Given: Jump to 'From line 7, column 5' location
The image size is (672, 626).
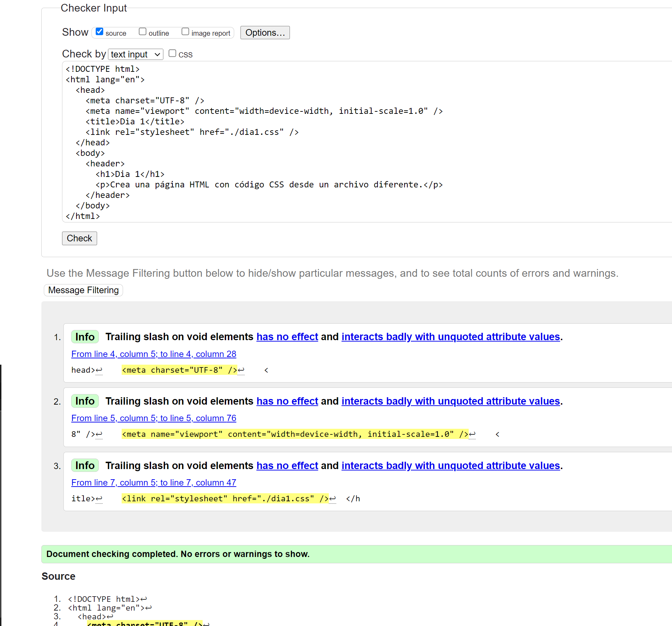Looking at the screenshot, I should [154, 483].
